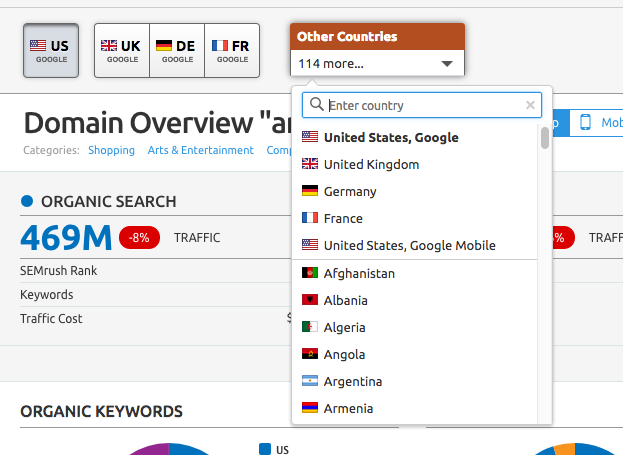Click the blue US legend swatch
Viewport: 623px width, 455px height.
[265, 449]
